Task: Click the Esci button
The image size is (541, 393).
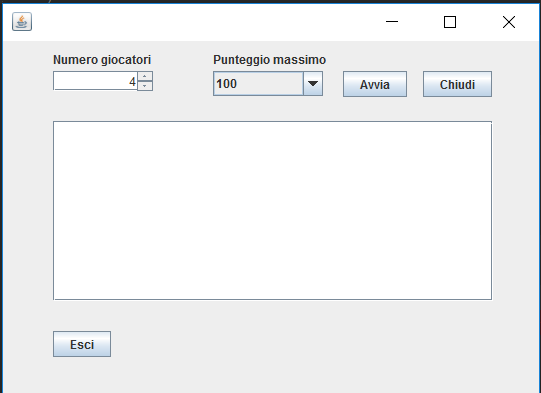Action: 82,344
